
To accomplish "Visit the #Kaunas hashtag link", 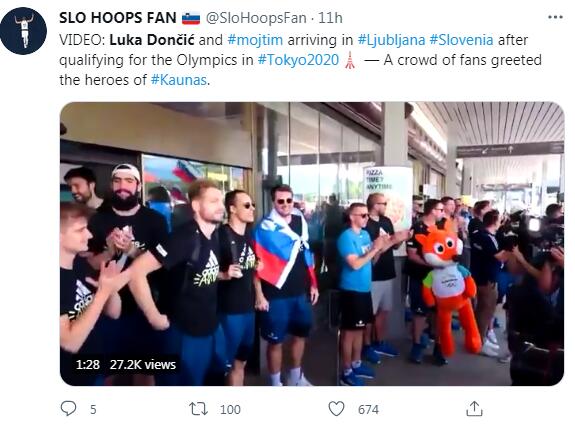I will (x=179, y=80).
